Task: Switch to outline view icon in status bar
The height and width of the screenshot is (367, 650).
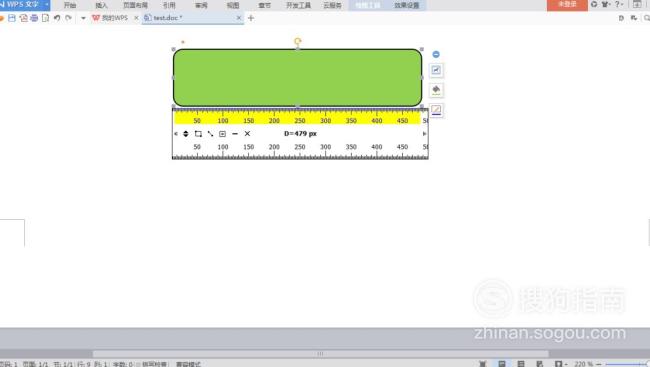Action: tap(521, 364)
